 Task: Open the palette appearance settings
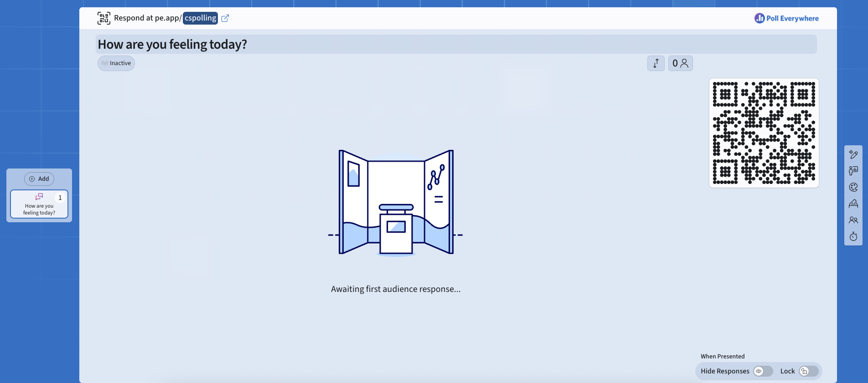click(853, 187)
